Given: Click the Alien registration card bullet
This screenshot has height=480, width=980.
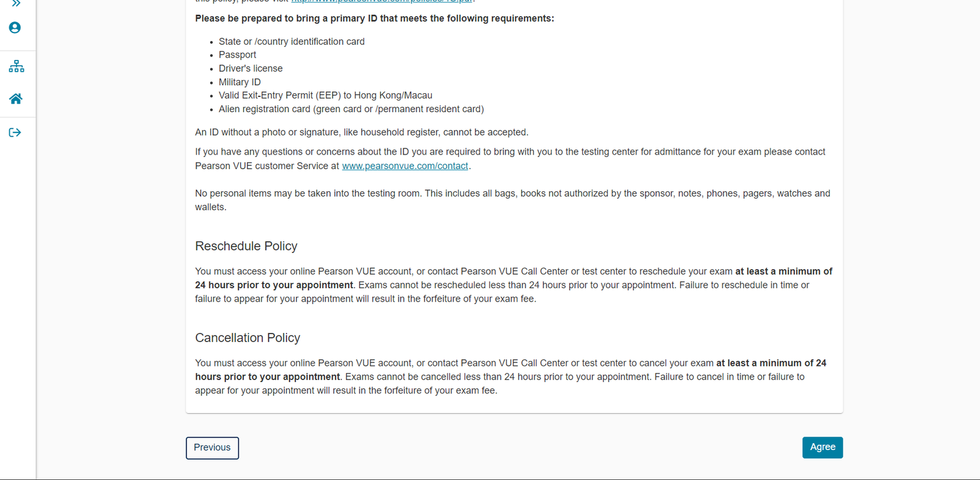Looking at the screenshot, I should click(x=351, y=109).
